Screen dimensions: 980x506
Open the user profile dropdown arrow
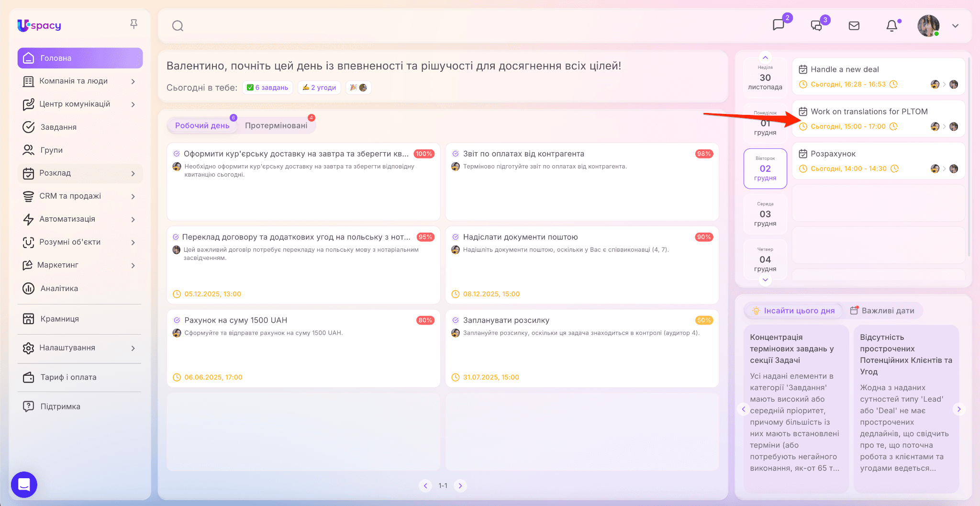(955, 26)
